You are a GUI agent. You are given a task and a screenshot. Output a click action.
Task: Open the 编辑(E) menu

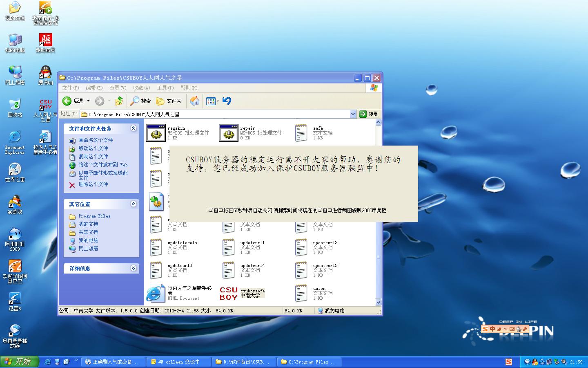pos(94,88)
